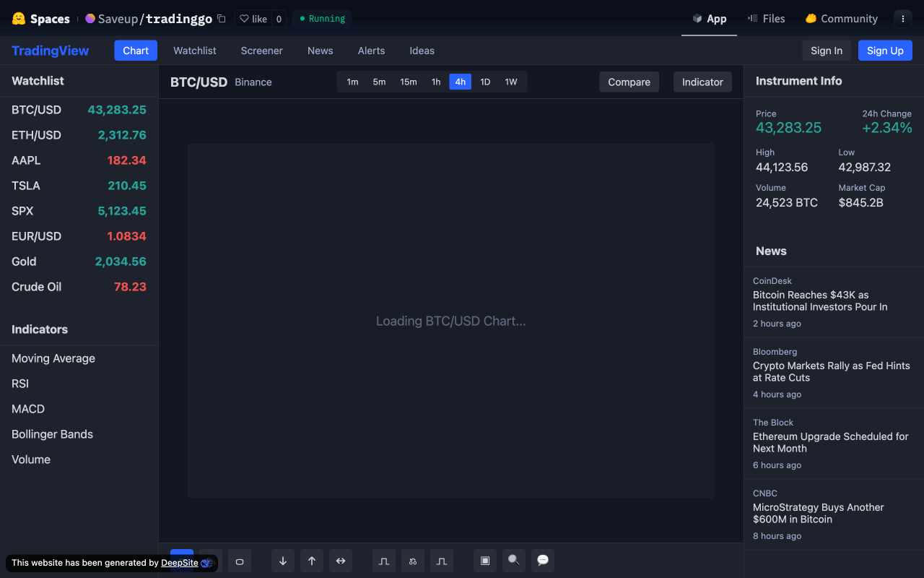Open the Chart nav item
The image size is (924, 578).
[136, 51]
